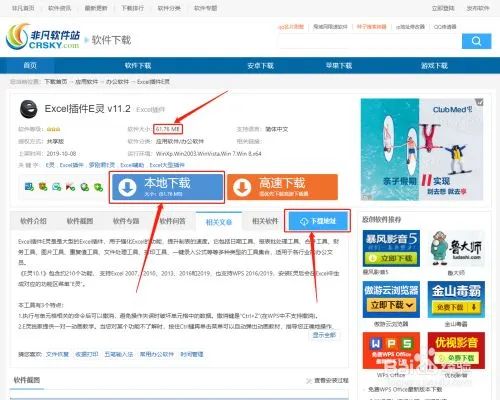Viewport: 500px width, 400px height.
Task: Click the 金山毒霸 recommendation thumbnail
Action: (456, 299)
